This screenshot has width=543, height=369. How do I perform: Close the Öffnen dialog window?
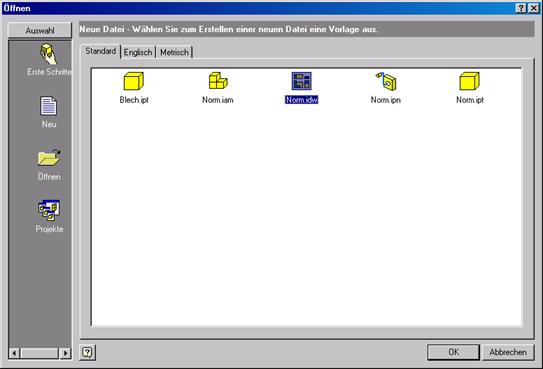534,8
